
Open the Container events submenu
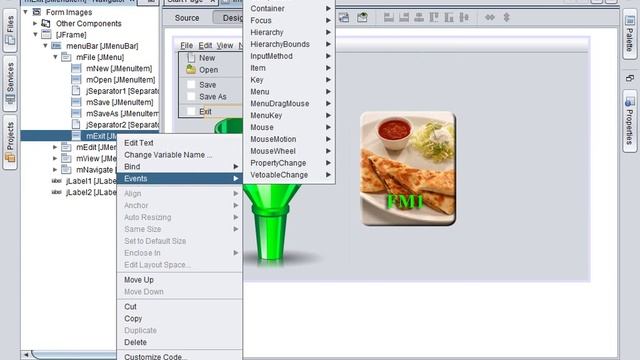[x=289, y=8]
